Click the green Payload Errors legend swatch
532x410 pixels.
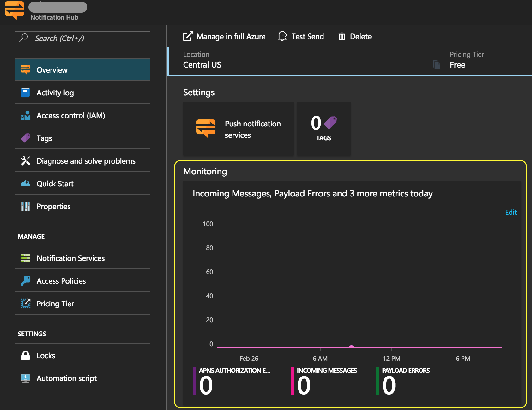378,381
